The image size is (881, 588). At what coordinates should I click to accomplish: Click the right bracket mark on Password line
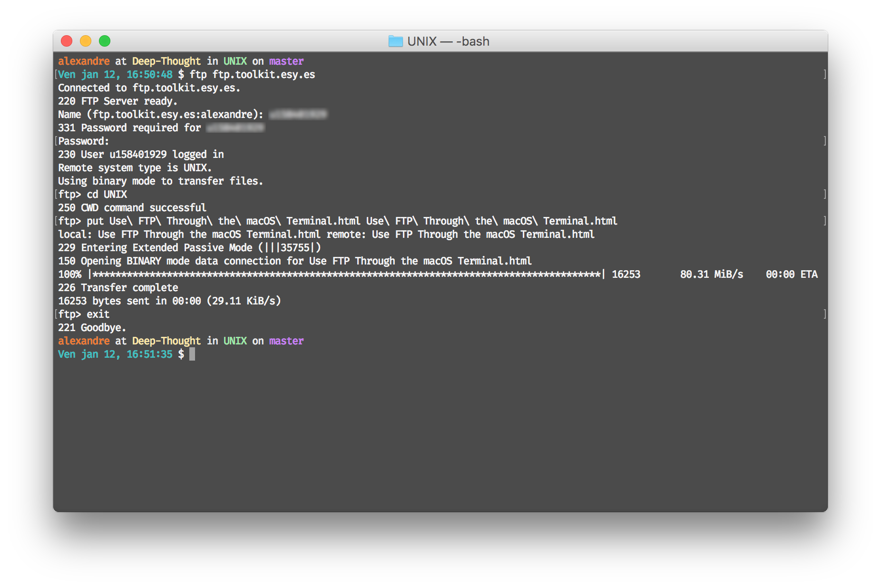coord(824,141)
